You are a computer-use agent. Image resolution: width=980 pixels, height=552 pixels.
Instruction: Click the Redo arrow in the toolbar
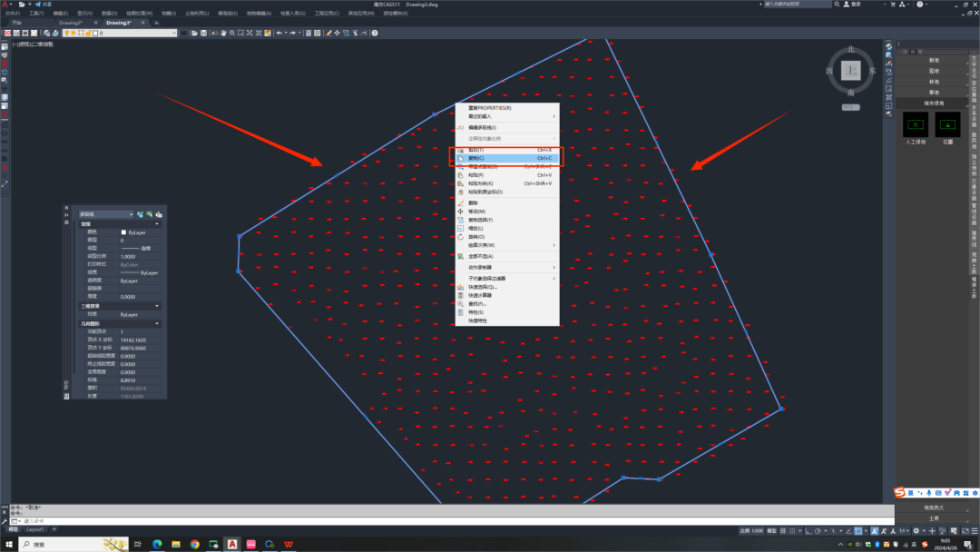[x=292, y=33]
